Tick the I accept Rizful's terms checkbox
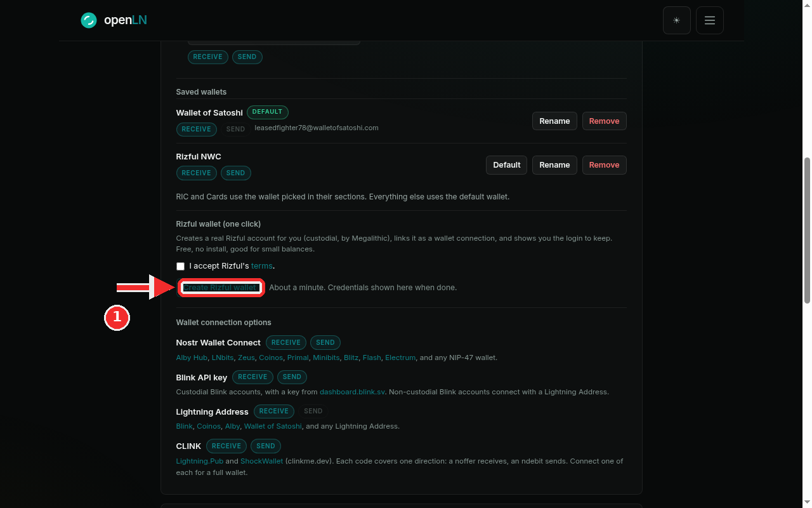812x508 pixels. [x=181, y=266]
